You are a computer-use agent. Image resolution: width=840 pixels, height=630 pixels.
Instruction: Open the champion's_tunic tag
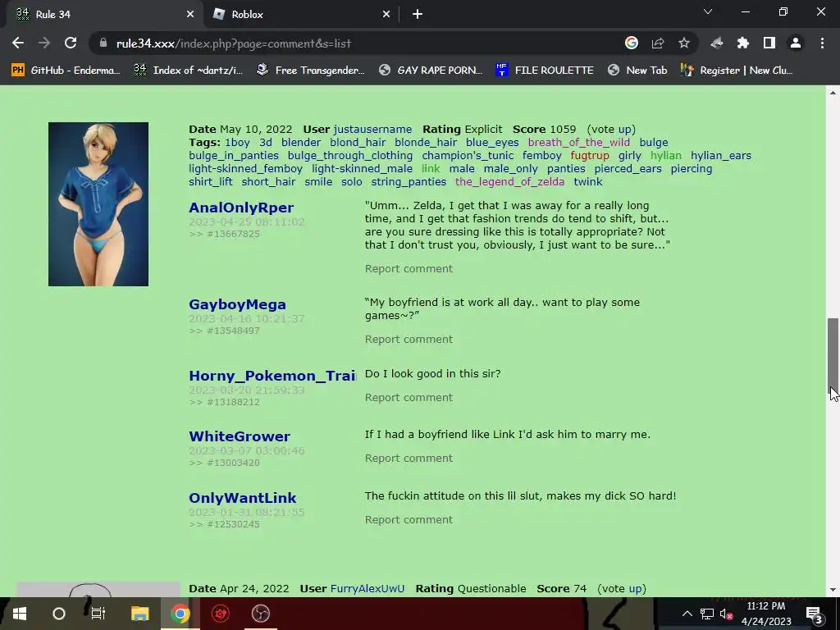[x=468, y=155]
